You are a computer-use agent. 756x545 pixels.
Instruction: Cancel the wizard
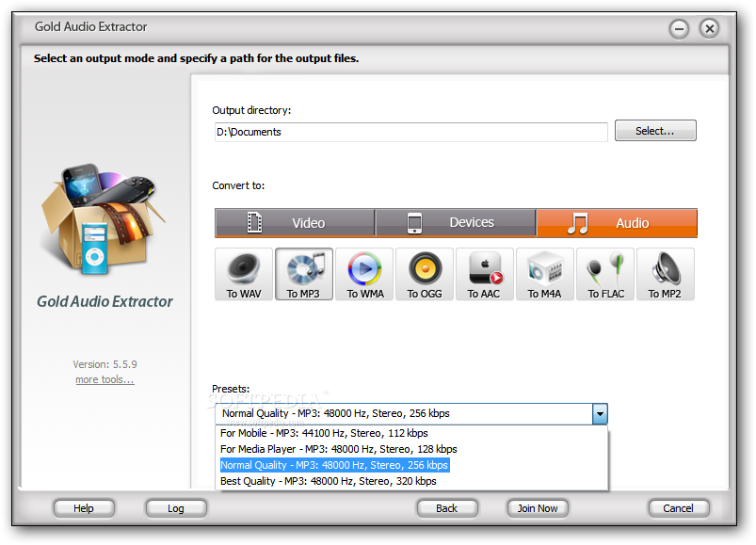679,508
